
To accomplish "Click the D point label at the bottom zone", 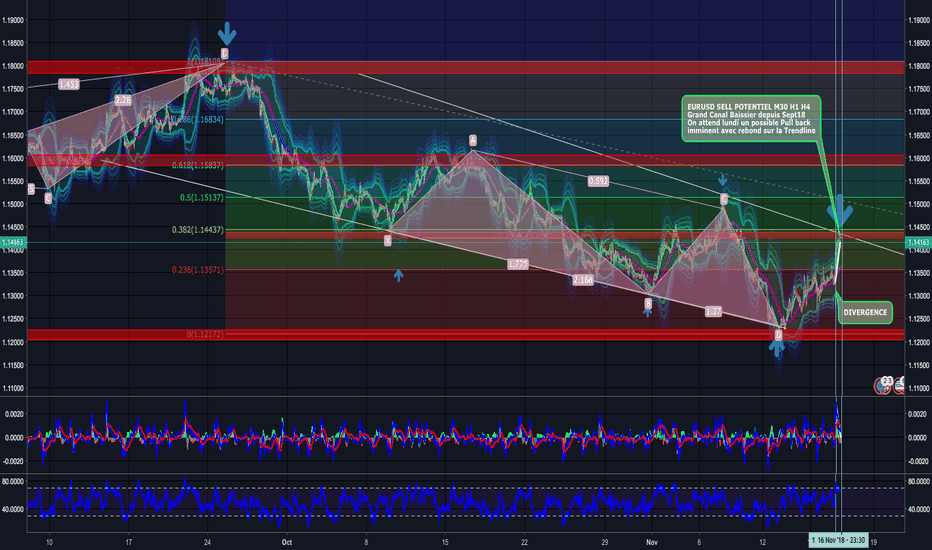I will coord(778,335).
